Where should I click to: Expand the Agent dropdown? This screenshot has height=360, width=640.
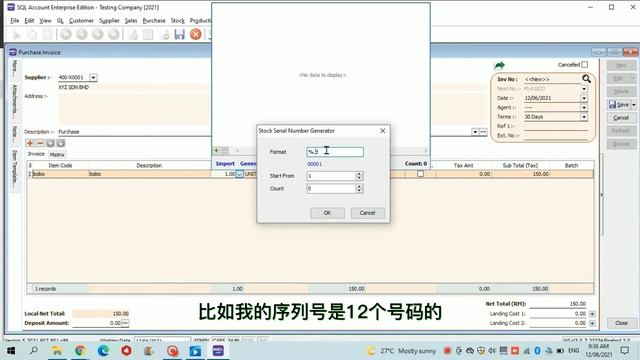pos(584,107)
